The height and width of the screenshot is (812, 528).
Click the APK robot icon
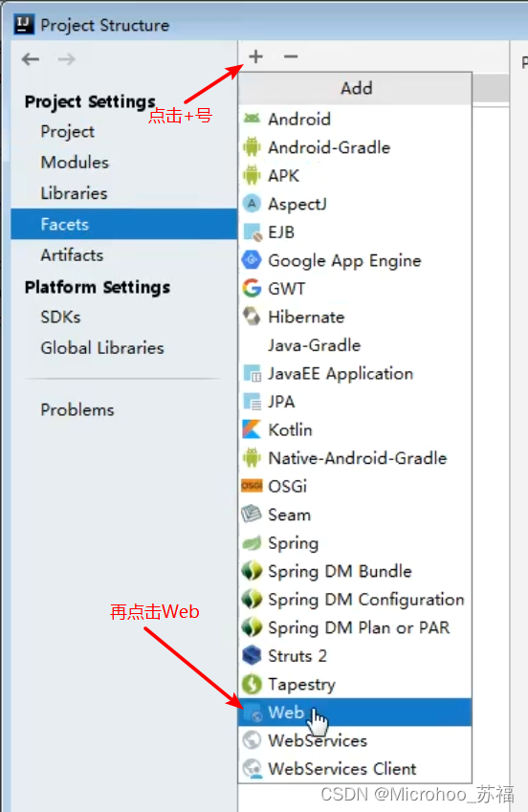click(252, 176)
